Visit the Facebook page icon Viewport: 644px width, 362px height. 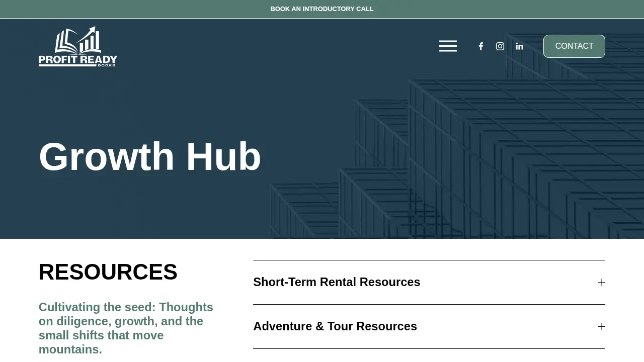(x=480, y=46)
